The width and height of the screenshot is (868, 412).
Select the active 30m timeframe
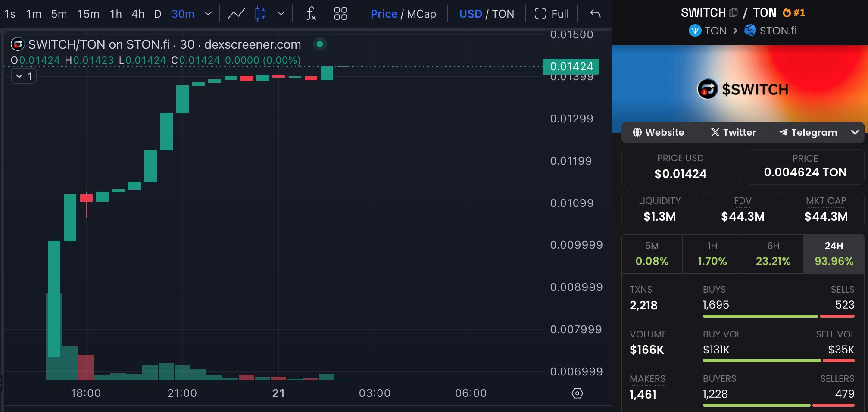(183, 14)
